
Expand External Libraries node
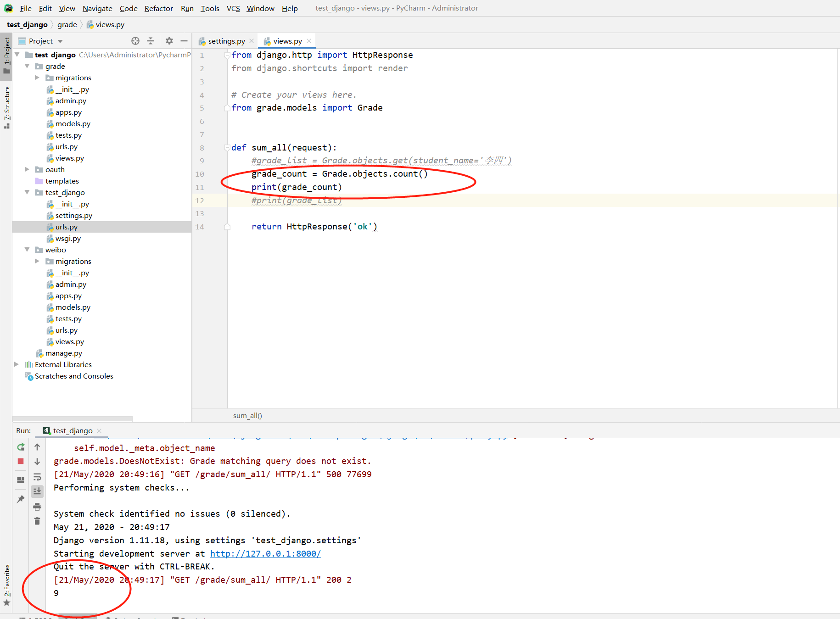[x=17, y=364]
